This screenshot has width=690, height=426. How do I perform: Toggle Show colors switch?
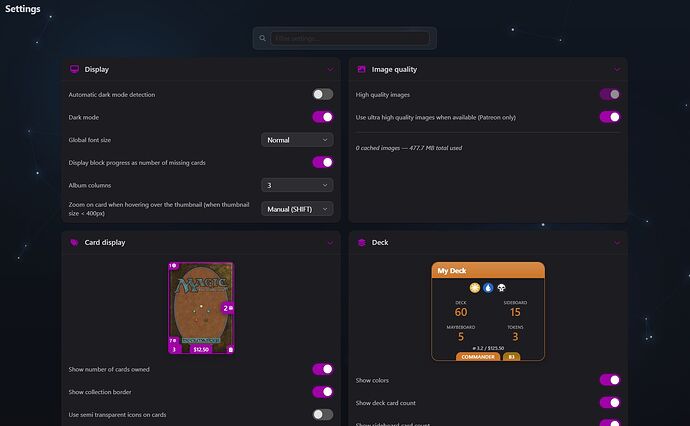pyautogui.click(x=610, y=380)
